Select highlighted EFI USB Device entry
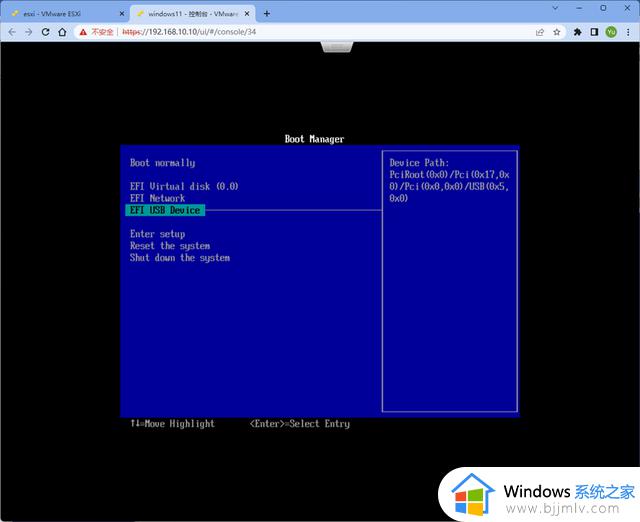640x522 pixels. 165,210
